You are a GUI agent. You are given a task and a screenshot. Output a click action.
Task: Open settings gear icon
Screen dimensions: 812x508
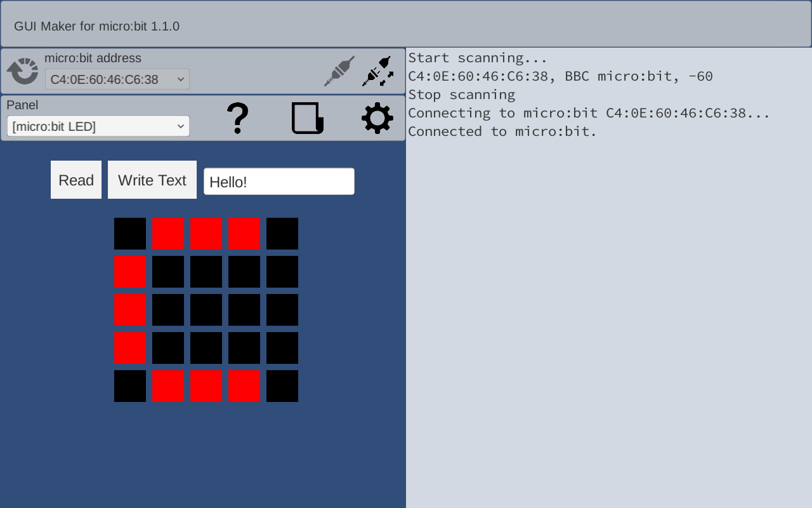click(x=377, y=118)
